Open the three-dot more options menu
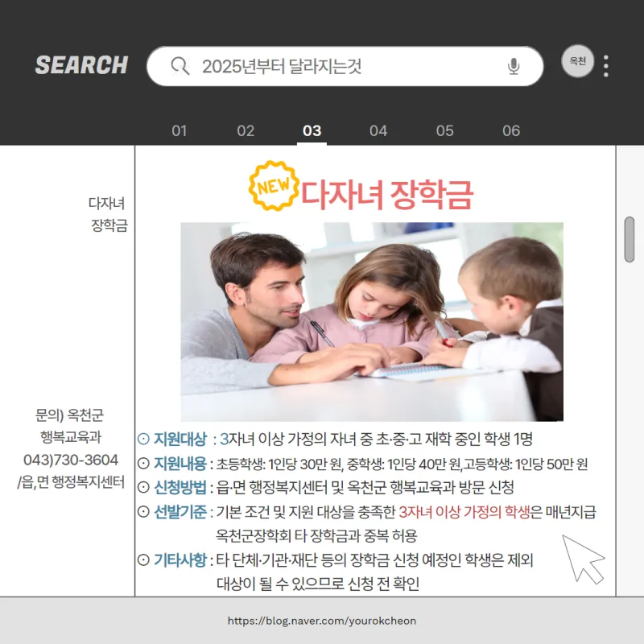 pyautogui.click(x=606, y=66)
